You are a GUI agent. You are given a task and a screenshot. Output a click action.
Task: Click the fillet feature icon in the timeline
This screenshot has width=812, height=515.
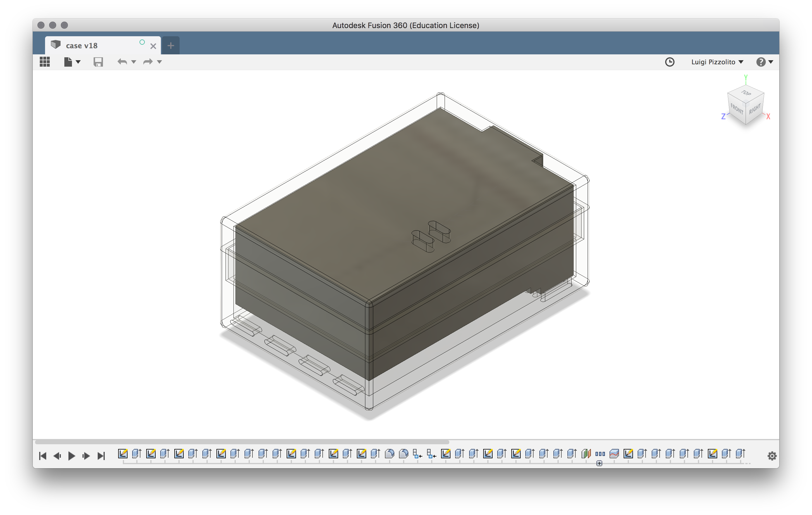click(390, 453)
